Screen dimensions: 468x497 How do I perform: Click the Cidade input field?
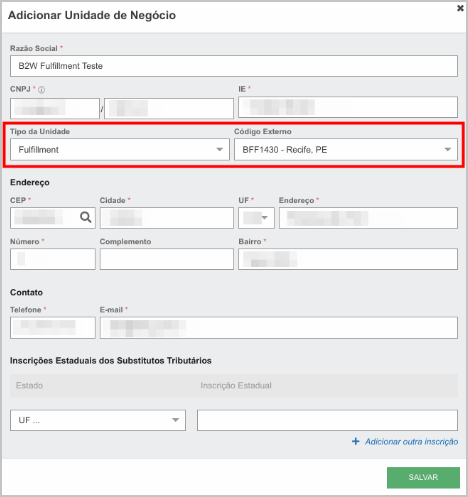167,218
